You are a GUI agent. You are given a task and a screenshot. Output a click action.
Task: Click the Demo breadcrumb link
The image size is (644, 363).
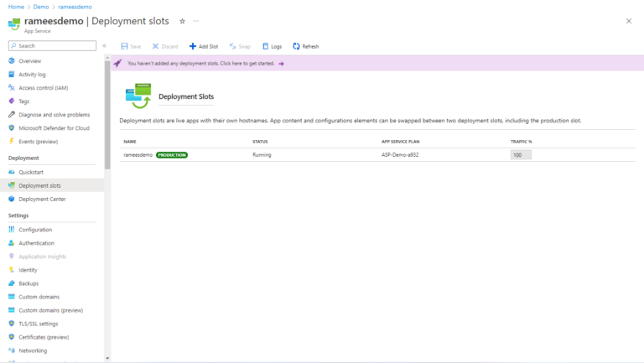pyautogui.click(x=43, y=7)
